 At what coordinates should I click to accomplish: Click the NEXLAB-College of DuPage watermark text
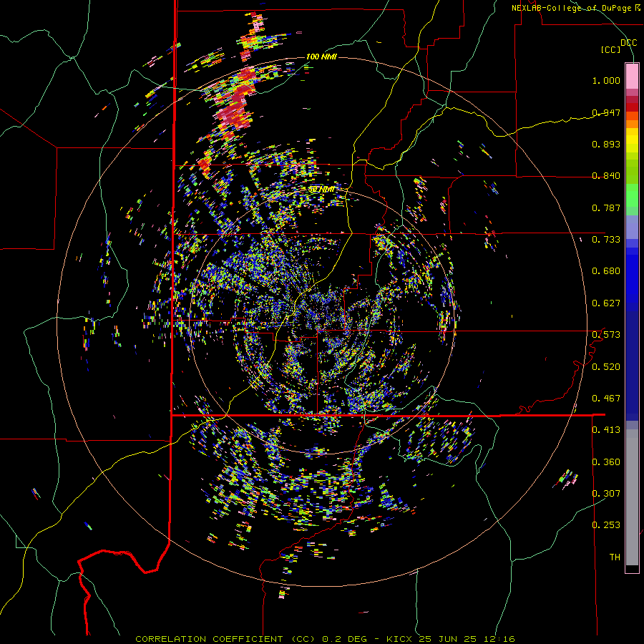[576, 8]
